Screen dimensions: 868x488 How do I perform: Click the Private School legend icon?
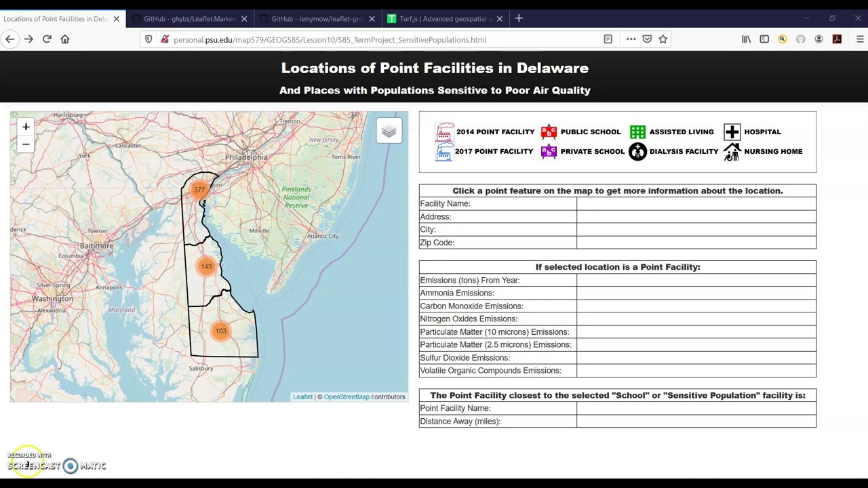pyautogui.click(x=549, y=151)
